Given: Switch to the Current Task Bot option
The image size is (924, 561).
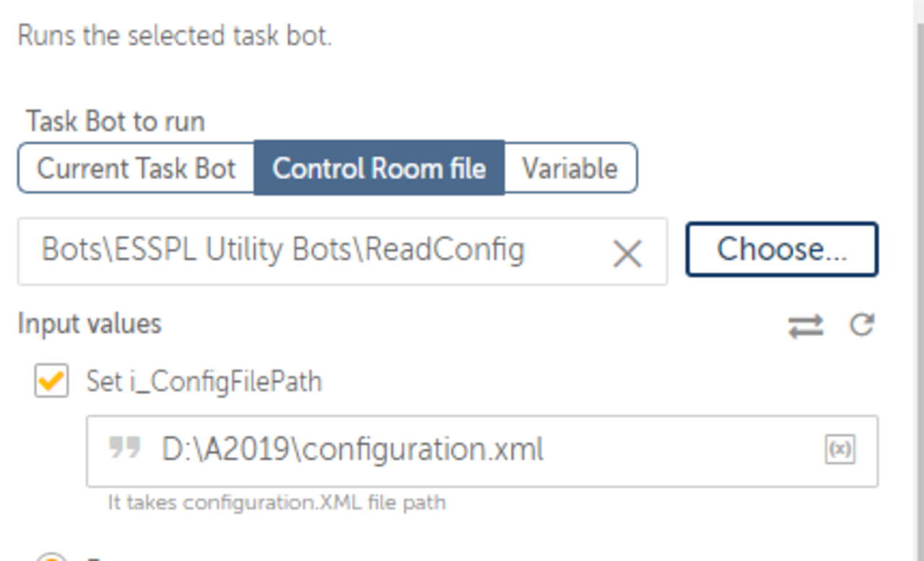Looking at the screenshot, I should pyautogui.click(x=136, y=168).
